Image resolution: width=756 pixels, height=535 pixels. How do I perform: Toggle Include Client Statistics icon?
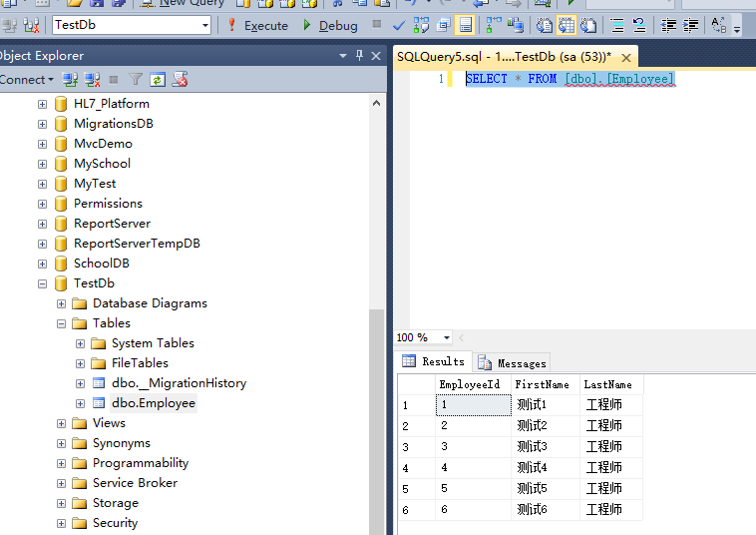click(x=516, y=25)
